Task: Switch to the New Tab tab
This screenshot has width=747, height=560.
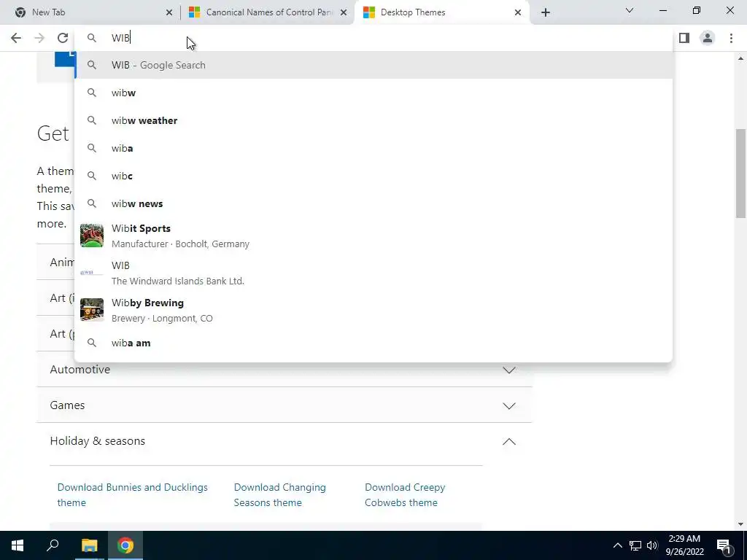Action: coord(93,12)
